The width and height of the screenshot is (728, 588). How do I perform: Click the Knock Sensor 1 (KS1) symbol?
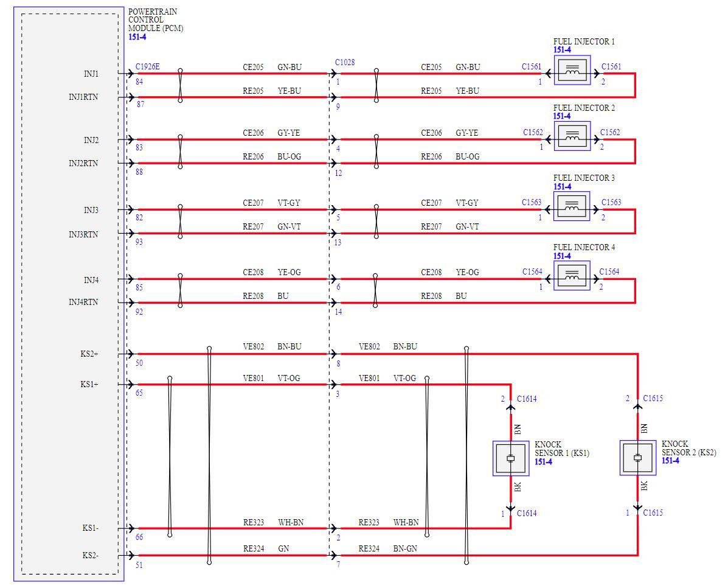coord(511,458)
